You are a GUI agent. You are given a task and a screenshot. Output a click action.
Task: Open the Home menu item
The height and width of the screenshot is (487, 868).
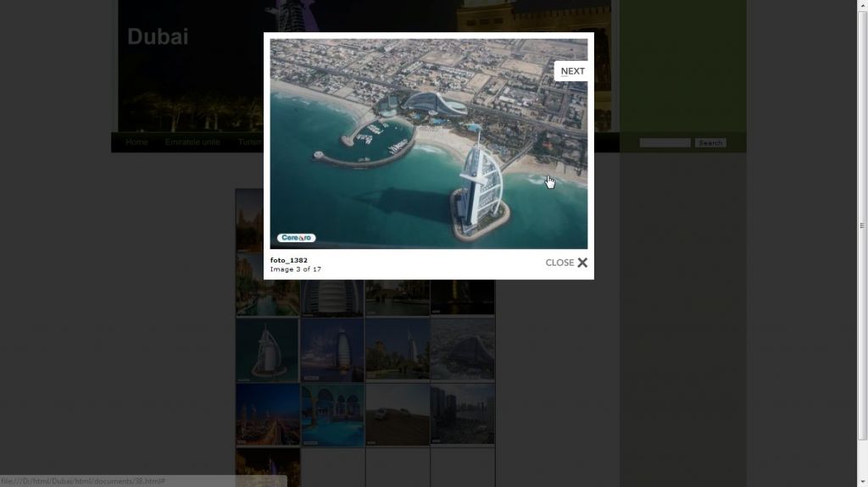tap(136, 142)
